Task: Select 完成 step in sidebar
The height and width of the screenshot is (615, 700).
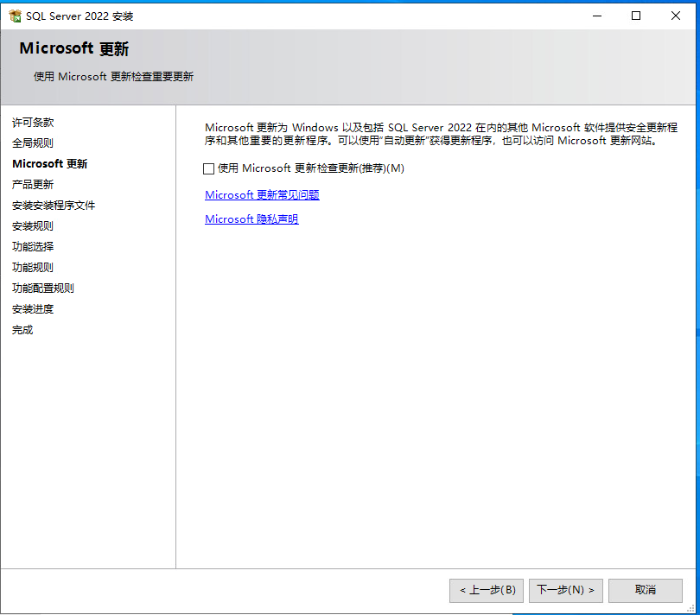Action: (x=22, y=330)
